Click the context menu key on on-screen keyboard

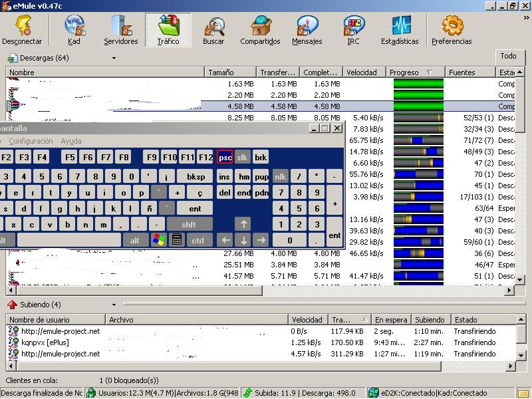click(177, 240)
